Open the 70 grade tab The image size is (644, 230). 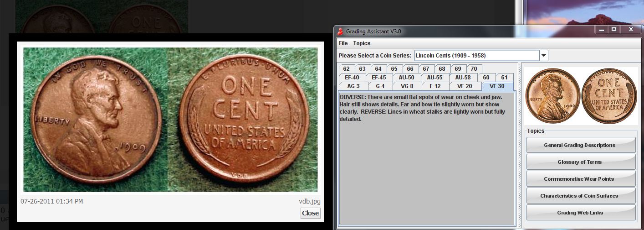474,69
